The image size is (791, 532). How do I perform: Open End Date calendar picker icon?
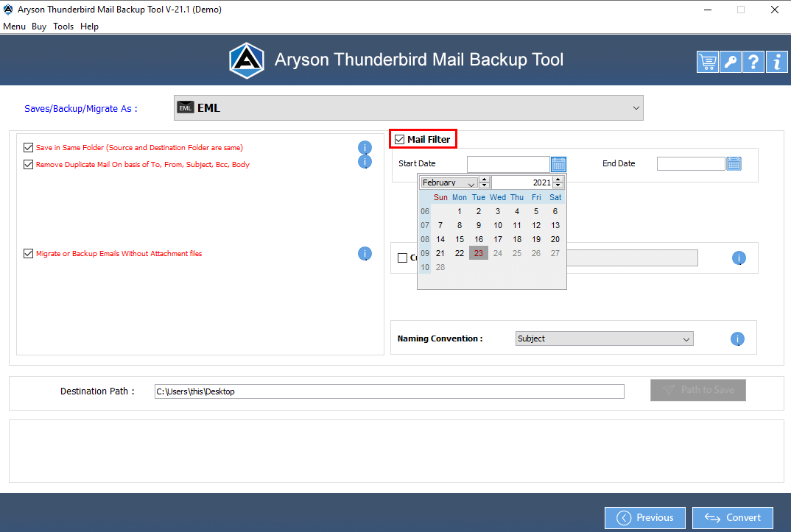tap(734, 164)
